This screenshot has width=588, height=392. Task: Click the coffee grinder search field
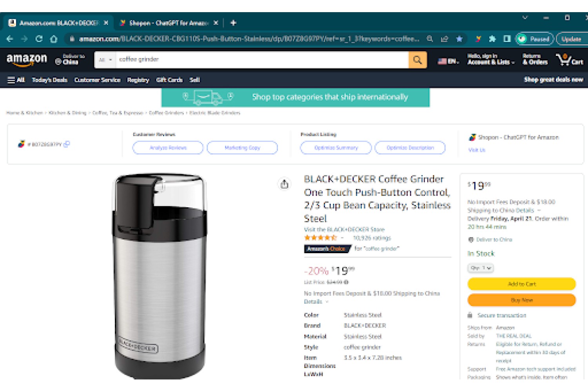262,60
